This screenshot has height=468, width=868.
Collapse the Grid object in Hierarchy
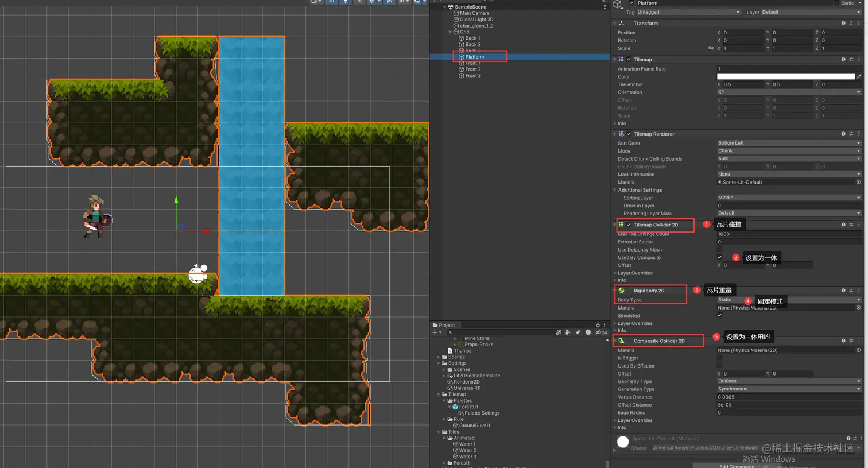pyautogui.click(x=450, y=32)
